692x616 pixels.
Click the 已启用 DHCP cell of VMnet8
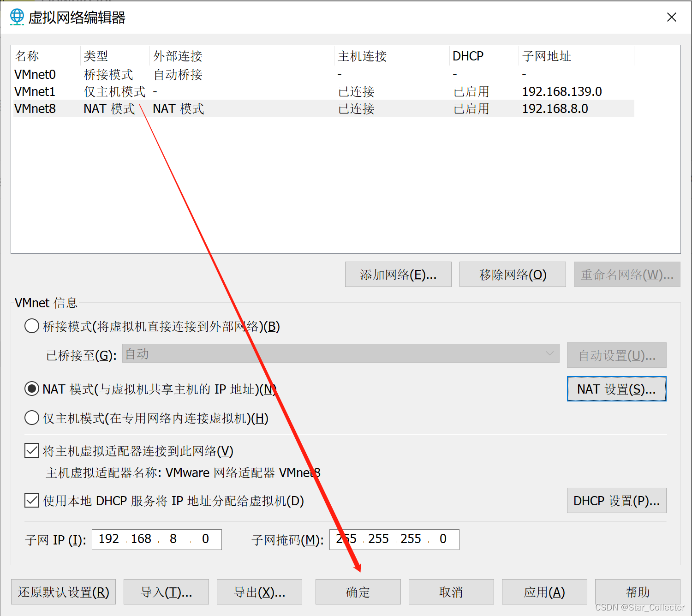(x=471, y=108)
